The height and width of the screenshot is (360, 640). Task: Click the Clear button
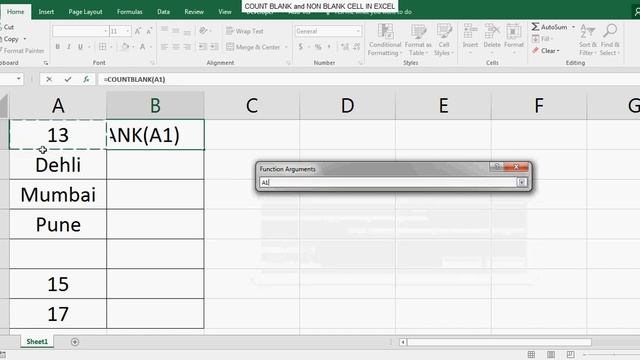[545, 51]
